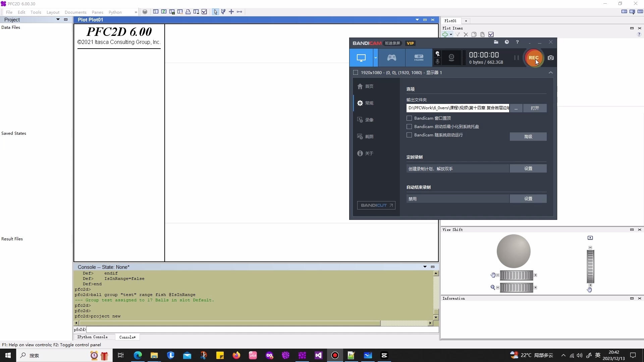Screen dimensions: 644x362
Task: Expand screen recording mode dropdown arrow
Action: coord(376,58)
